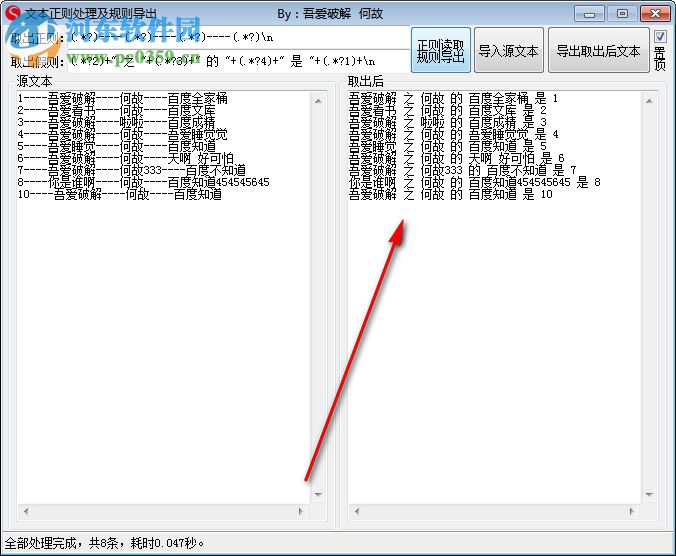676x556 pixels.
Task: Minimize the window
Action: click(x=589, y=14)
